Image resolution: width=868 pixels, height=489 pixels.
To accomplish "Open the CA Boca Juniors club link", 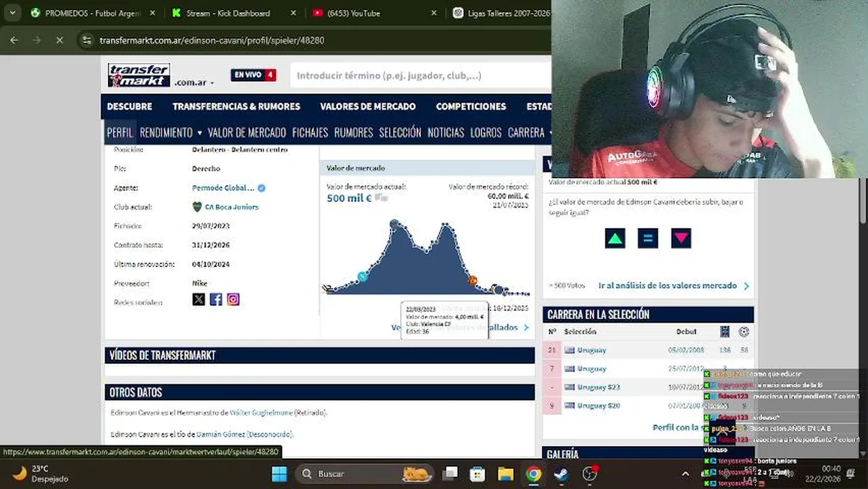I will tap(232, 207).
